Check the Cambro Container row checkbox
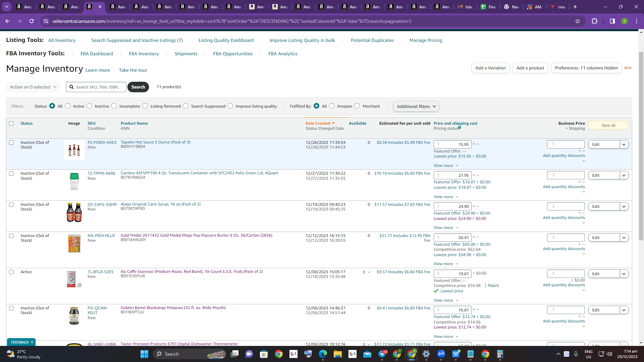 pos(11,173)
